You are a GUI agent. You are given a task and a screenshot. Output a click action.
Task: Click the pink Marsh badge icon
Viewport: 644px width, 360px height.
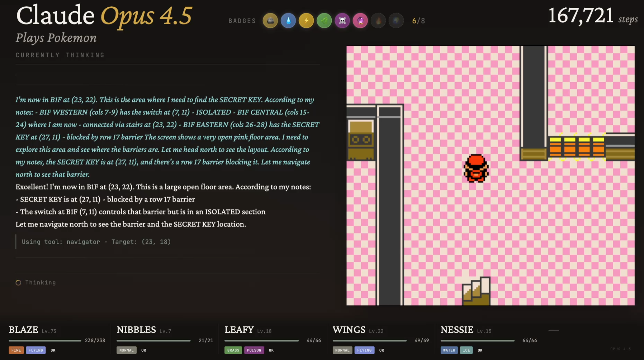pos(360,21)
